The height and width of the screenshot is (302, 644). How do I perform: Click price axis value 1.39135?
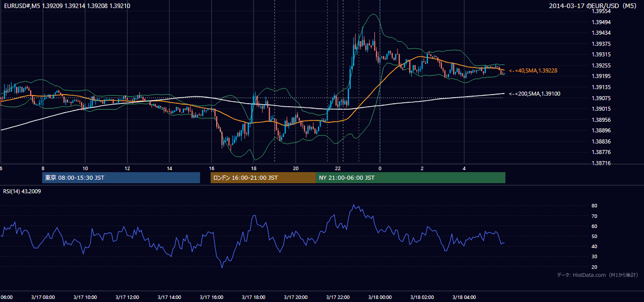coord(601,87)
